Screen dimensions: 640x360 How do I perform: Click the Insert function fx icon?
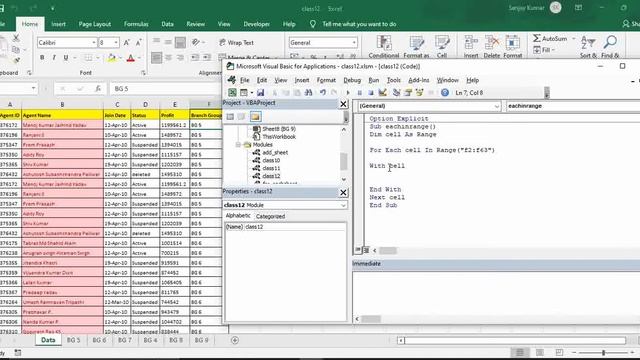(98, 89)
